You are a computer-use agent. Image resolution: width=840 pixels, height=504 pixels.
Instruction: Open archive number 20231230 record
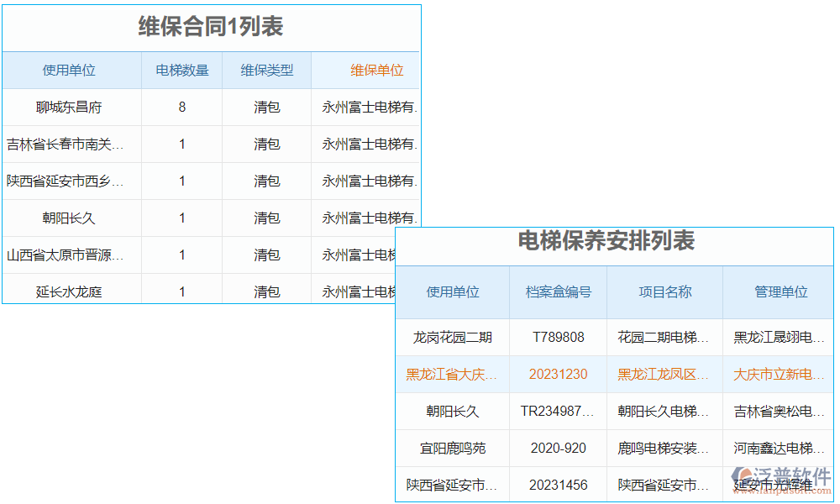pyautogui.click(x=558, y=374)
